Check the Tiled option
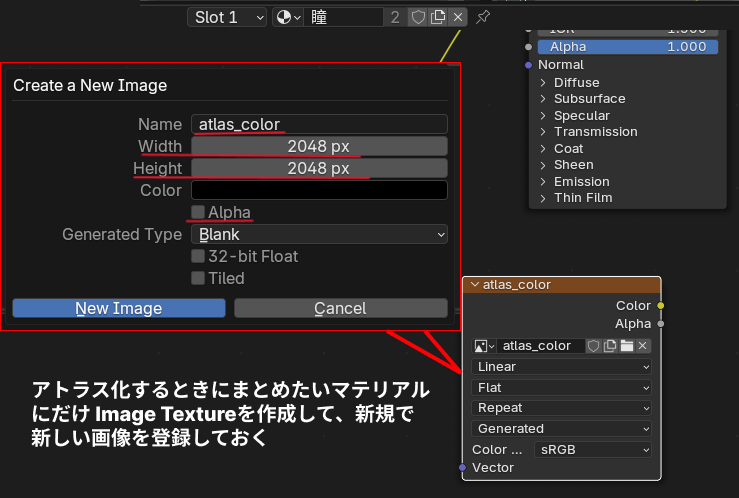The height and width of the screenshot is (498, 739). click(199, 278)
